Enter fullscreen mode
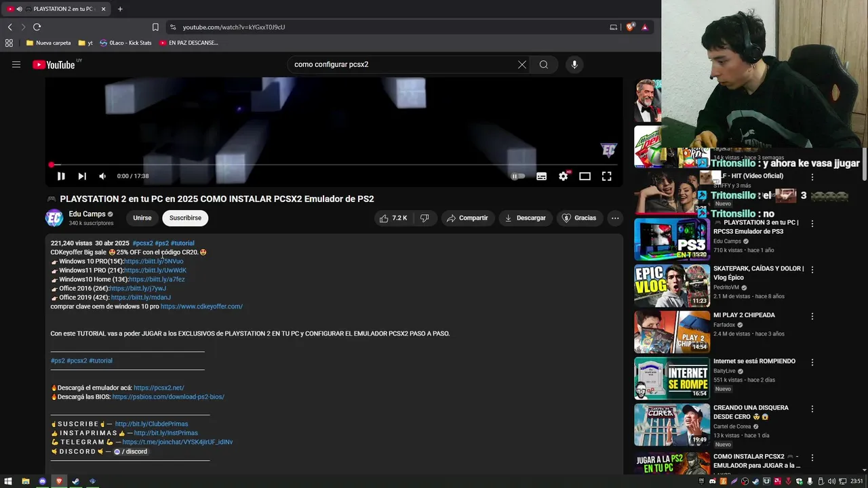Image resolution: width=868 pixels, height=488 pixels. pyautogui.click(x=607, y=176)
